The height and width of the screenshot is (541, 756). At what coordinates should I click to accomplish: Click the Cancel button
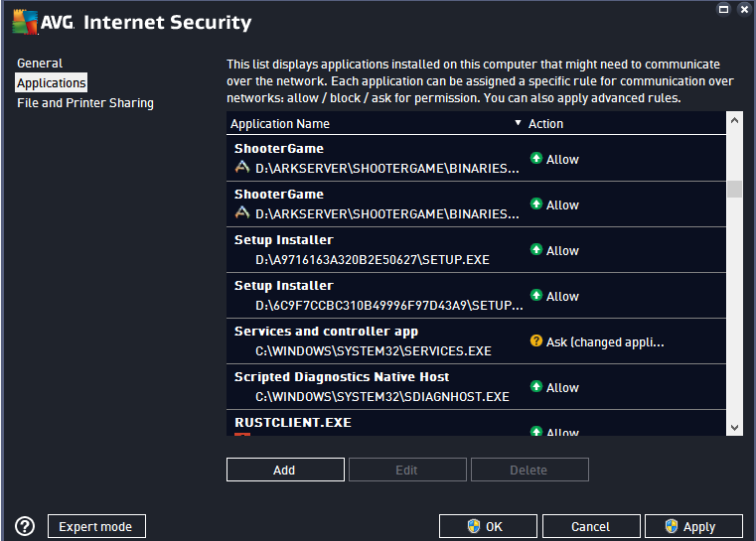[x=590, y=526]
